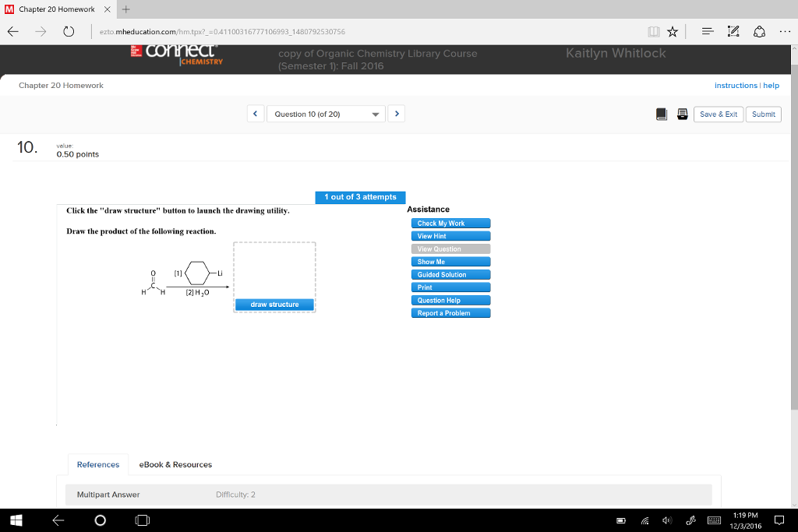
Task: Click Check My Work
Action: [x=450, y=223]
